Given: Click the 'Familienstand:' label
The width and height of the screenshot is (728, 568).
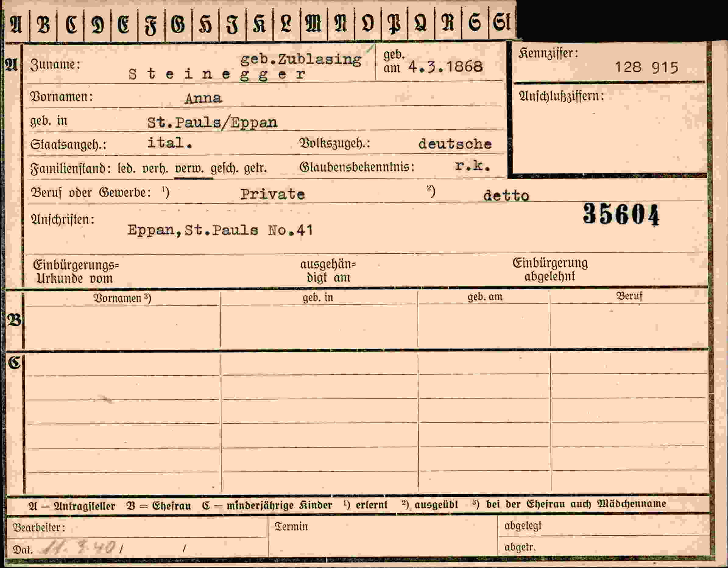Looking at the screenshot, I should coord(71,169).
